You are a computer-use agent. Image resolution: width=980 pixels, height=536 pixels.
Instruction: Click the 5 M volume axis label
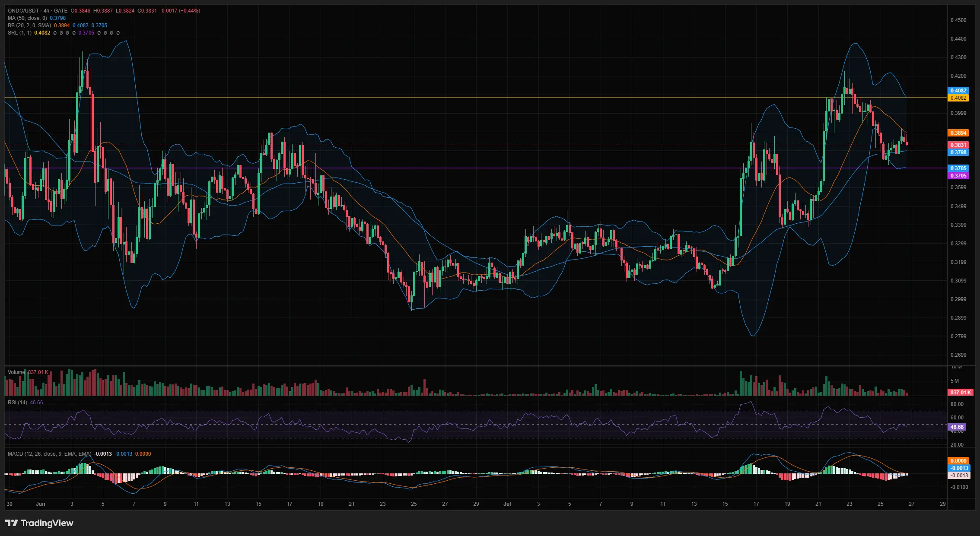(955, 381)
